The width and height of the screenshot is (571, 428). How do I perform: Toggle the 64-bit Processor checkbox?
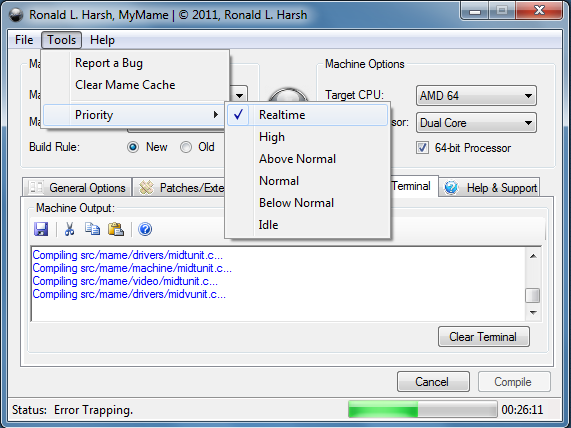coord(422,148)
